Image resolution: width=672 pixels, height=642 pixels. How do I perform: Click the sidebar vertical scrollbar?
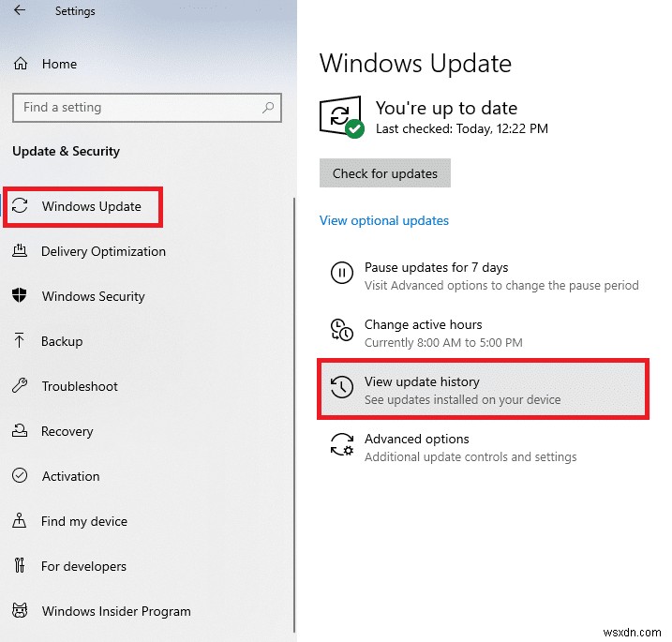pyautogui.click(x=294, y=414)
